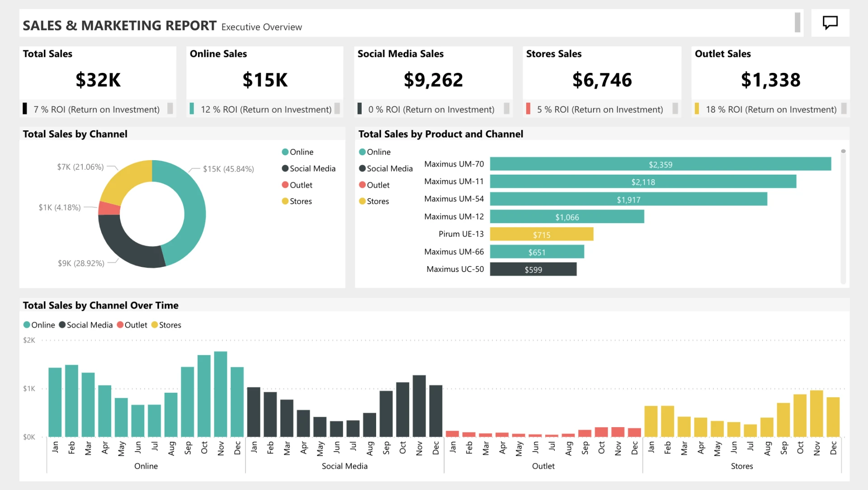
Task: Click the dark Social Media legend dot
Action: (284, 168)
